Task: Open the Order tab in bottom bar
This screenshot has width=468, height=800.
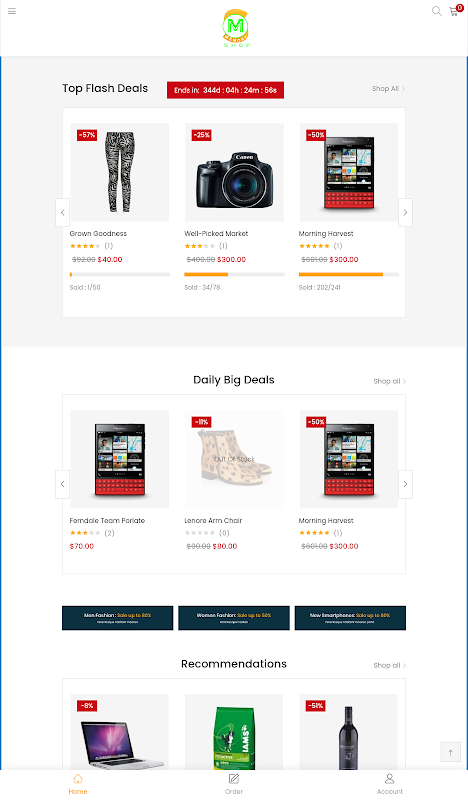Action: [x=234, y=784]
